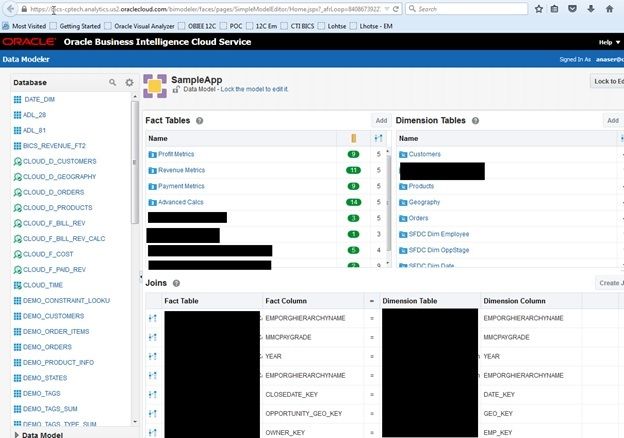Click the green 11 badge for Revenue Metrics

[x=353, y=170]
